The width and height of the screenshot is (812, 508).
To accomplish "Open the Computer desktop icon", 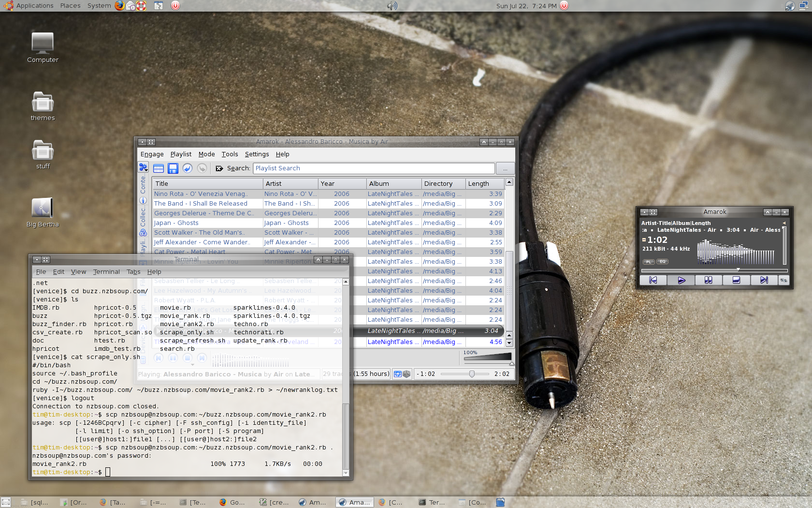I will (43, 47).
